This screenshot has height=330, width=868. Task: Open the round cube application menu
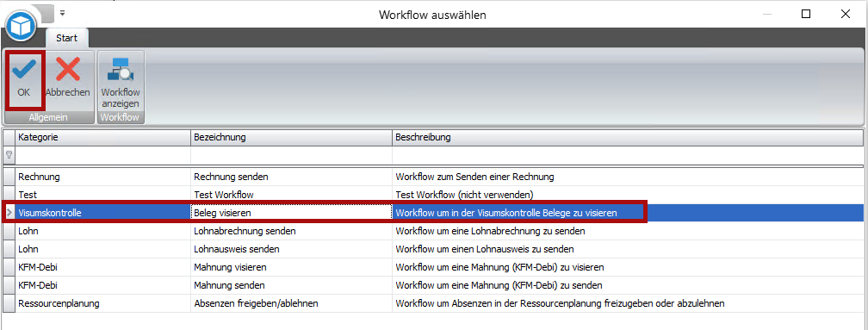tap(21, 25)
